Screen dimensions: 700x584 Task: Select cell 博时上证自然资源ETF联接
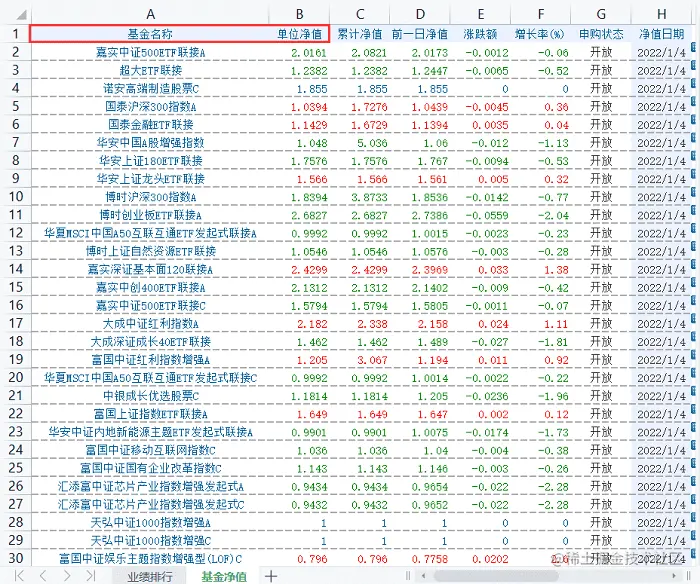(x=150, y=251)
